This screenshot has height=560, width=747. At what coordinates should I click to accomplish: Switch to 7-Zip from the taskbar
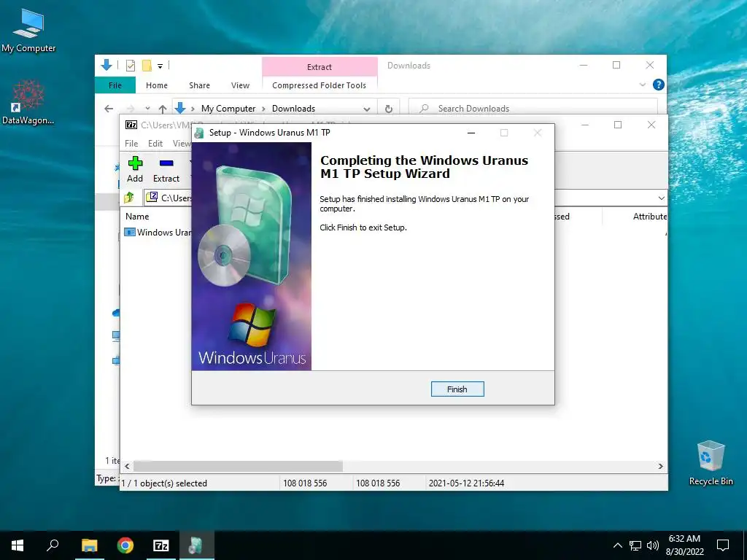[x=160, y=545]
